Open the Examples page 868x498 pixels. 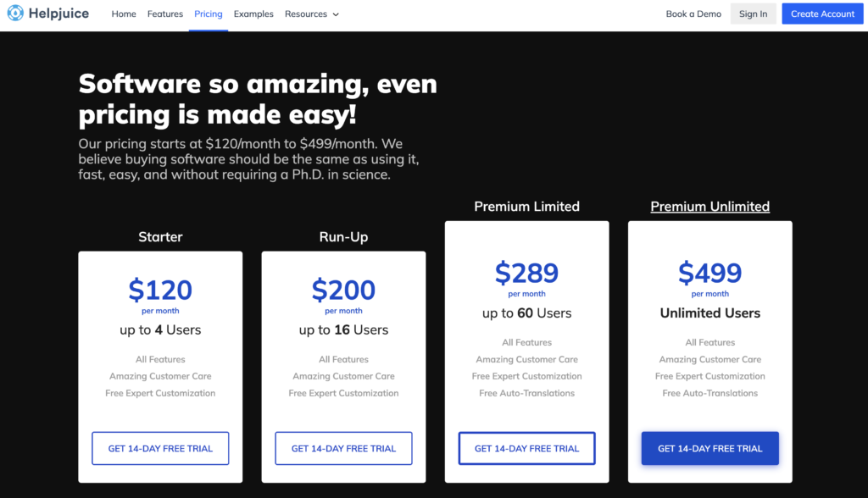(x=253, y=14)
